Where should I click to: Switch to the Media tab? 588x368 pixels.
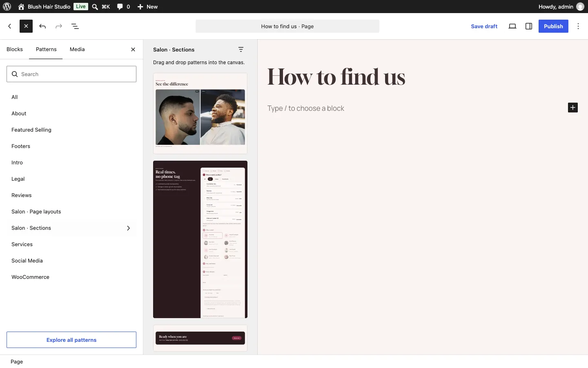pyautogui.click(x=77, y=49)
